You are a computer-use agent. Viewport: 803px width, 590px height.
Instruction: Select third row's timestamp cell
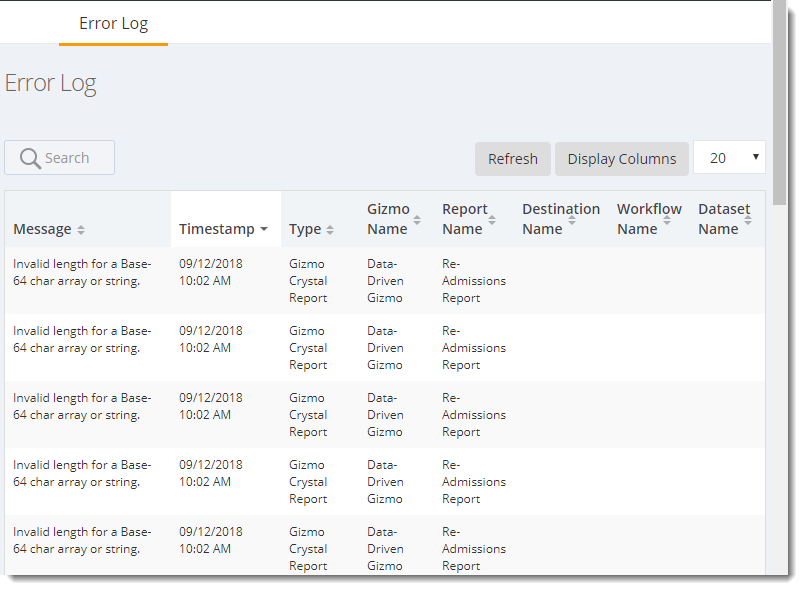pyautogui.click(x=210, y=406)
